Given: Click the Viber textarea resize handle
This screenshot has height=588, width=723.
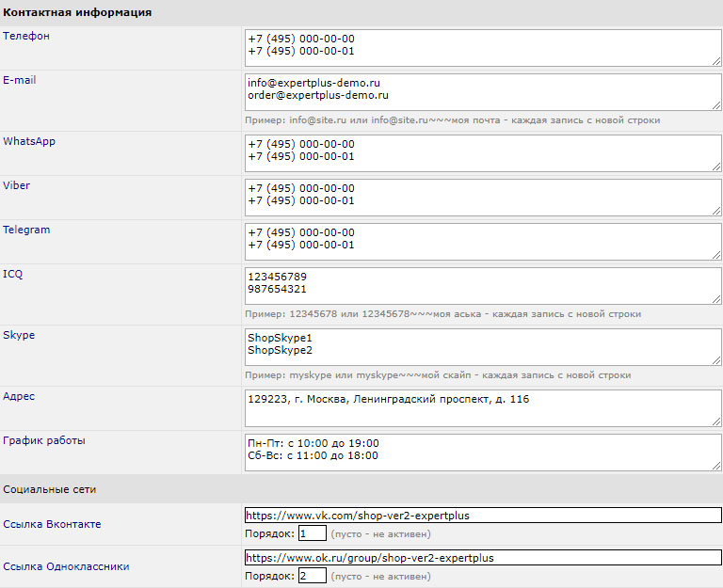Looking at the screenshot, I should click(x=716, y=211).
